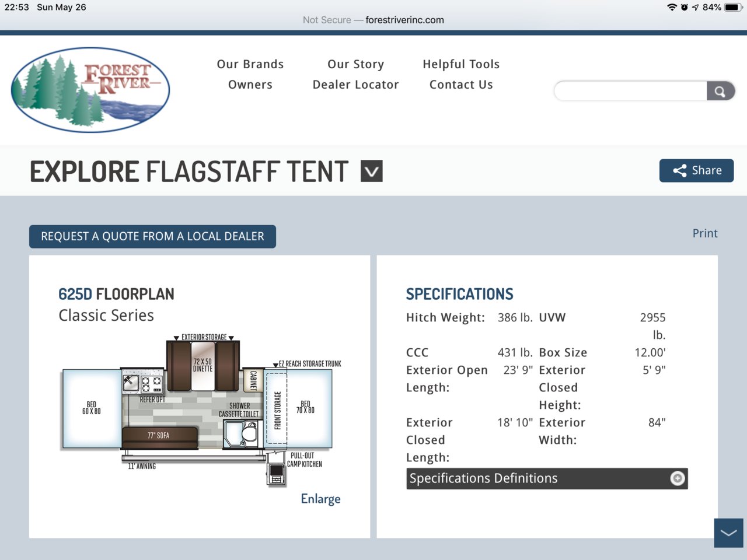Click the Exterior Closed Length value 18' 10"

tap(515, 422)
